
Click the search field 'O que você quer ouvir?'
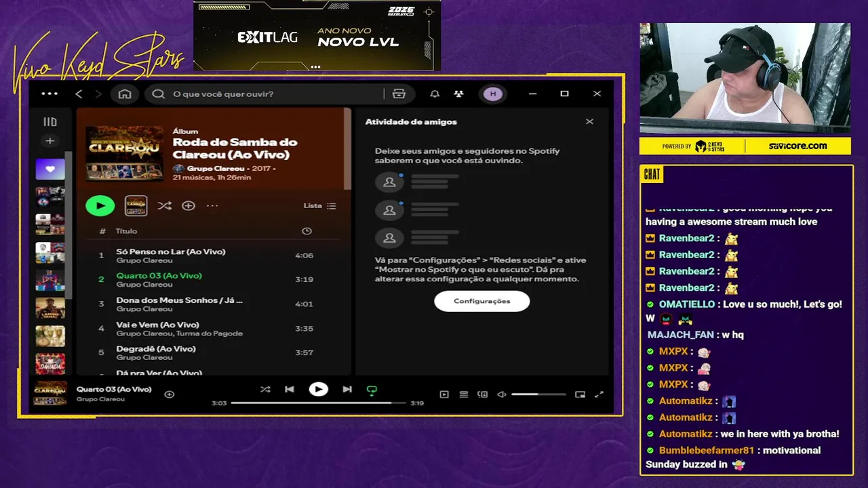point(268,94)
